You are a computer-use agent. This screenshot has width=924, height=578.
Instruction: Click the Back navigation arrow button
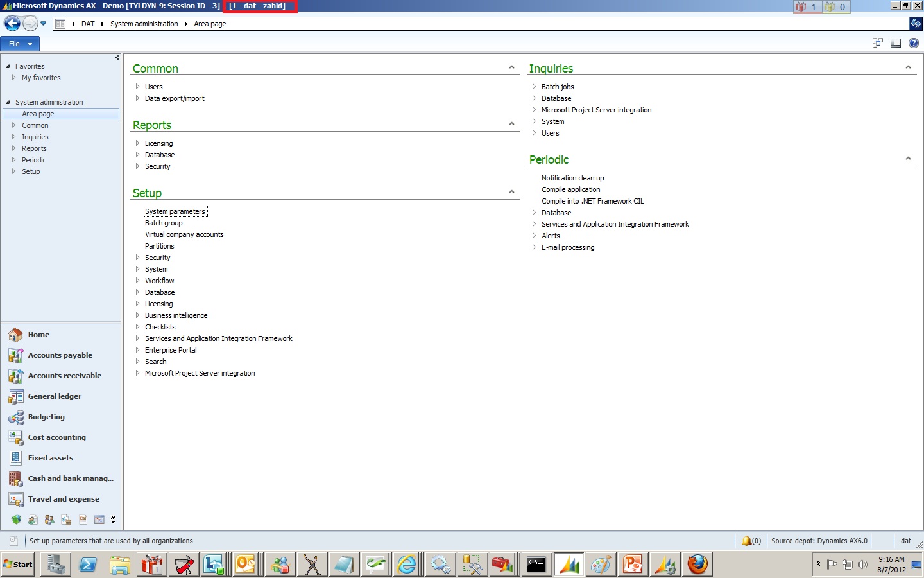12,24
